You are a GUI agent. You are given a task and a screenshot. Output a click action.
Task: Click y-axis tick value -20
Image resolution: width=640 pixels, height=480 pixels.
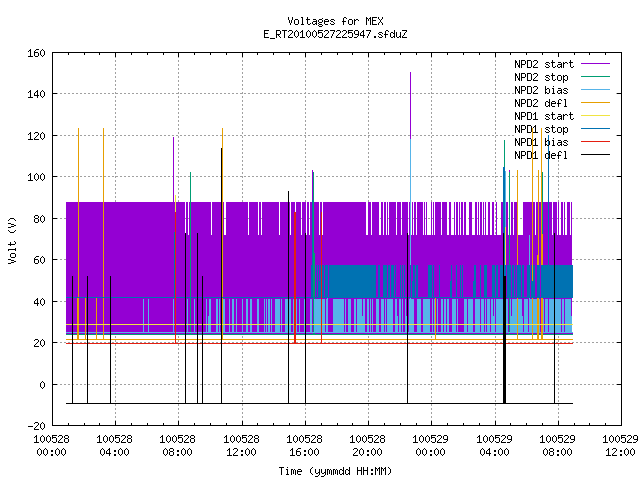(x=36, y=426)
